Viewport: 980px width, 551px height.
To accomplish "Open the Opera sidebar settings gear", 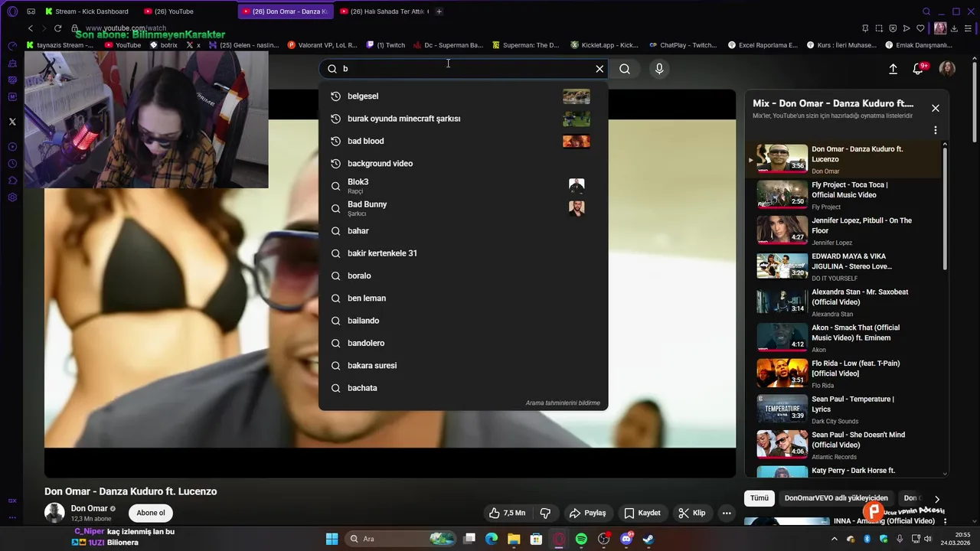I will (x=12, y=197).
